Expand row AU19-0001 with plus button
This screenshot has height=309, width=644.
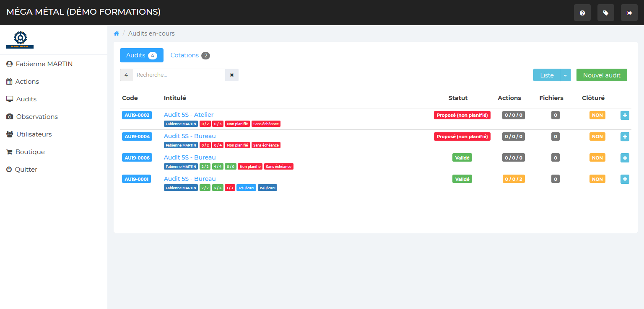pos(625,179)
